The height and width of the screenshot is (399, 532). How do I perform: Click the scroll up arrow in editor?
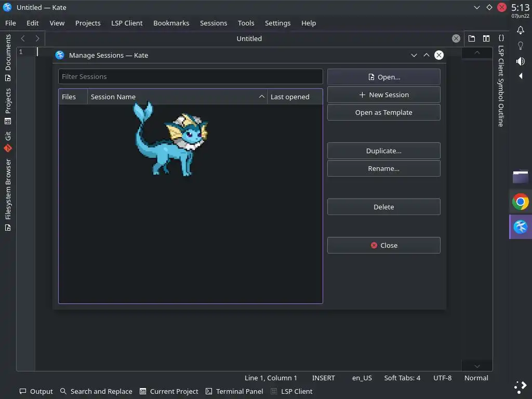point(477,52)
